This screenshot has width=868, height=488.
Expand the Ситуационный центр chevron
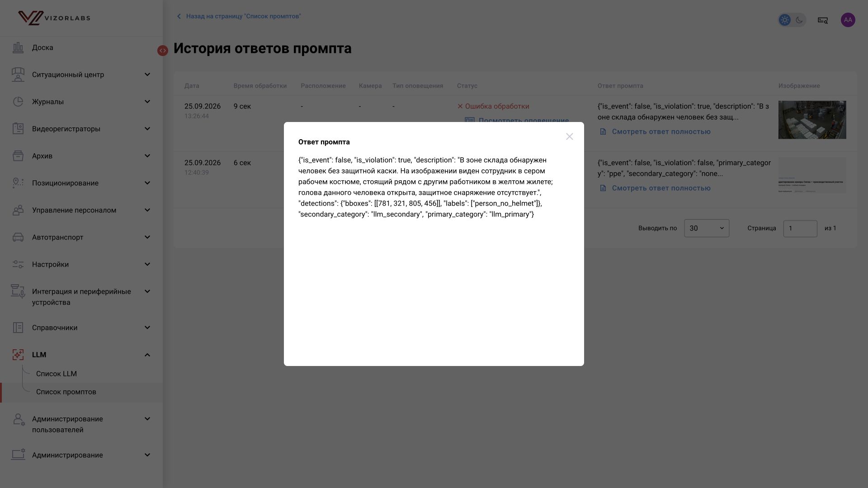[x=147, y=75]
